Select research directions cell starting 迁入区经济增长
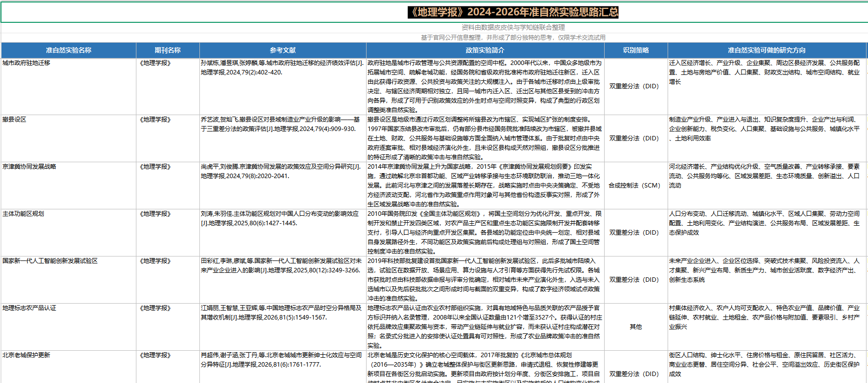This screenshot has width=868, height=383. (767, 86)
